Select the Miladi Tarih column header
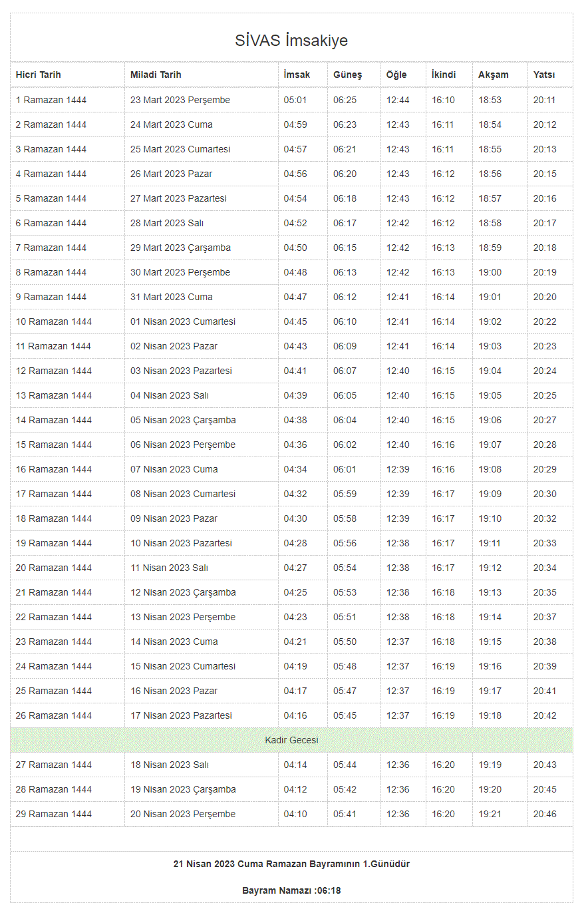The width and height of the screenshot is (588, 915). 156,75
